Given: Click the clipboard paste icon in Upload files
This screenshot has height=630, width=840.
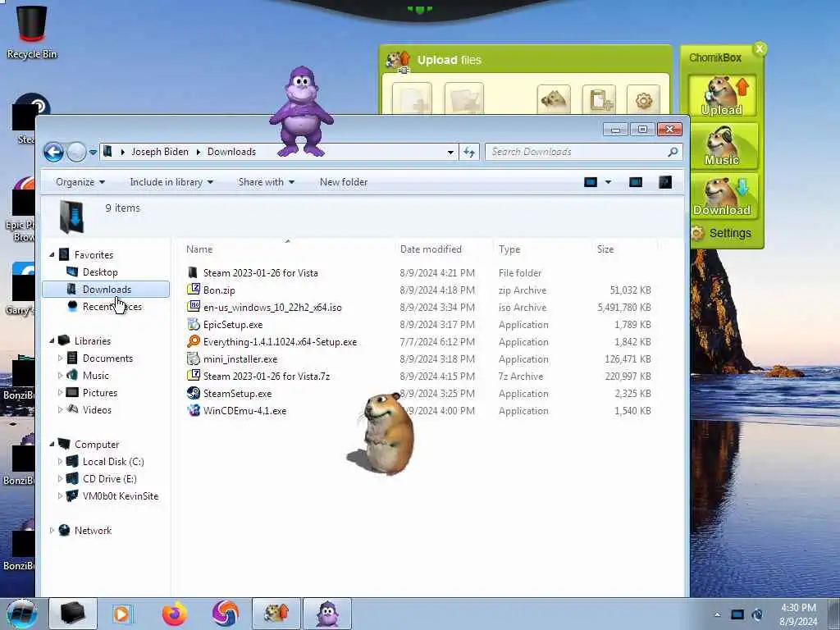Looking at the screenshot, I should [x=598, y=99].
